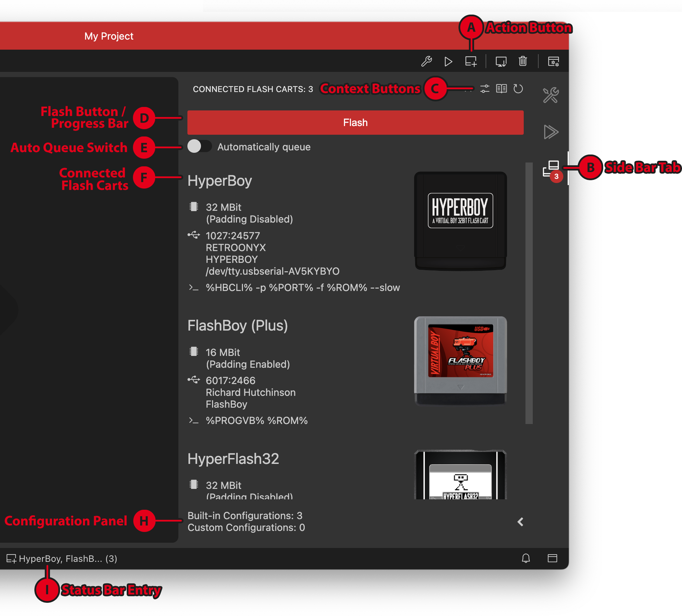This screenshot has width=682, height=616.
Task: Click the RETROONYX manufacturer text
Action: click(236, 248)
